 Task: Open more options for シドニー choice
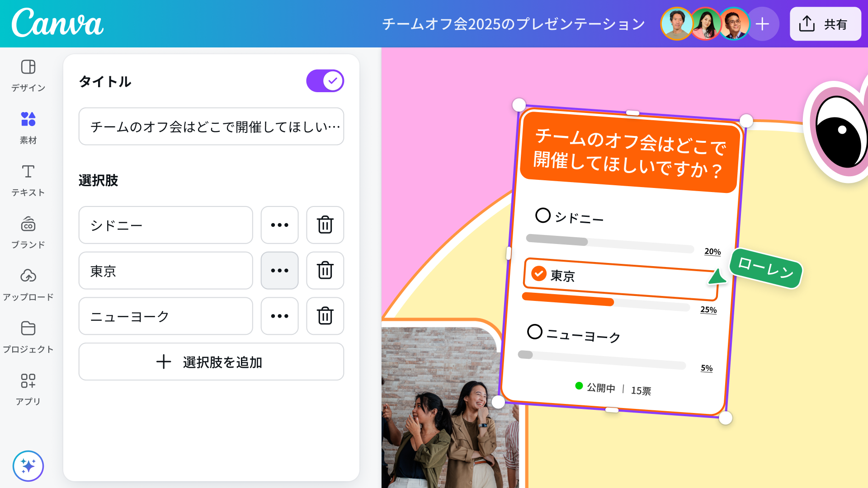279,225
